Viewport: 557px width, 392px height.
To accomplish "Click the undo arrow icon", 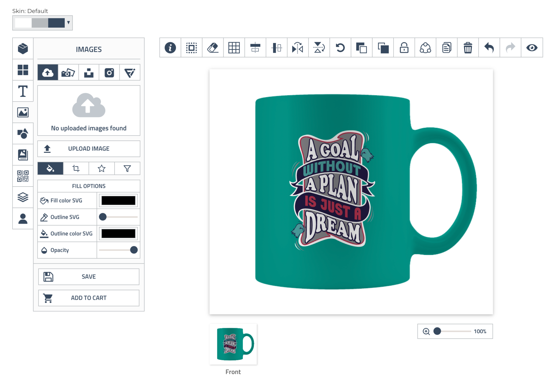I will 489,48.
